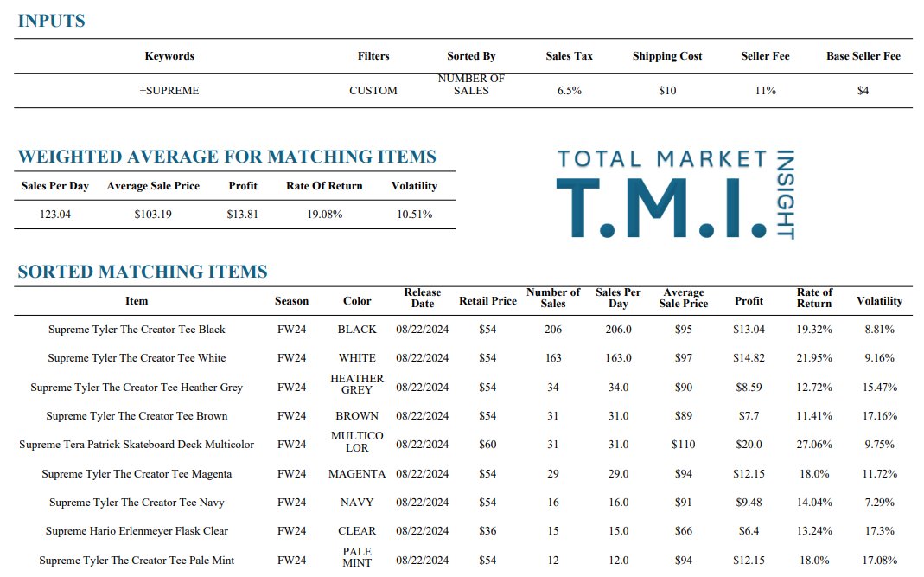Click the INSIGHT text in the logo
Viewport: 924px width, 577px height.
(788, 193)
